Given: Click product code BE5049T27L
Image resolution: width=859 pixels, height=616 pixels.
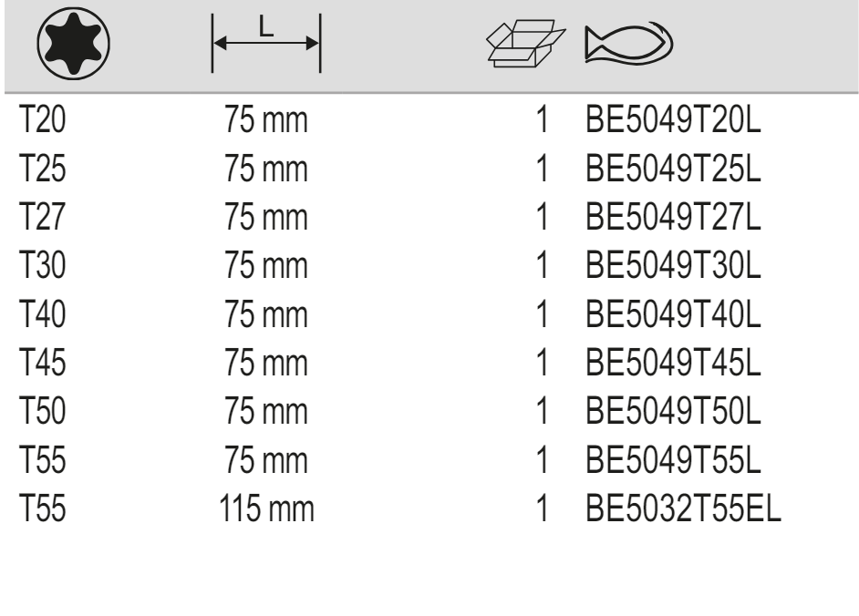Looking at the screenshot, I should (674, 218).
